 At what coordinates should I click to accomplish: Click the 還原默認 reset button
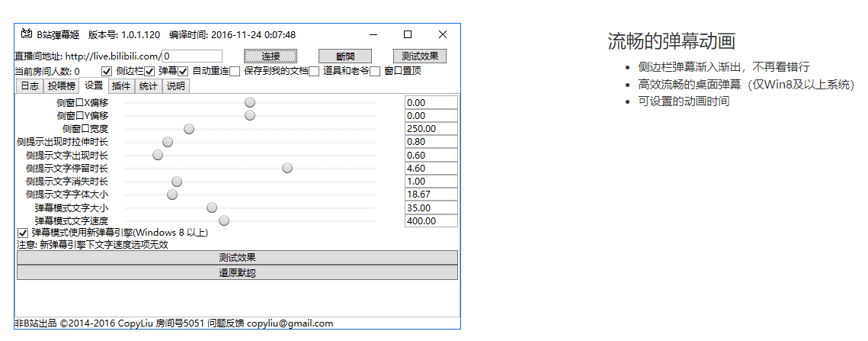coord(238,273)
